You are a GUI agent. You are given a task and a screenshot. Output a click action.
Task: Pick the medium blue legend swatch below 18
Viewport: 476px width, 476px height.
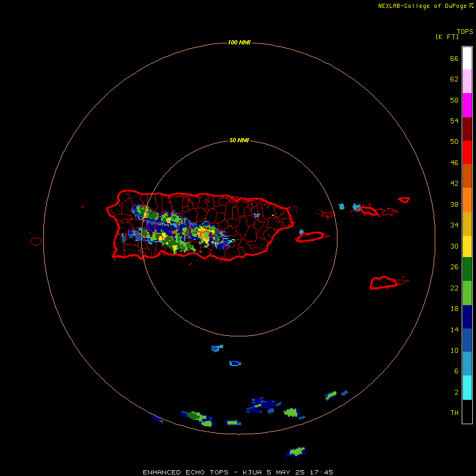point(467,340)
